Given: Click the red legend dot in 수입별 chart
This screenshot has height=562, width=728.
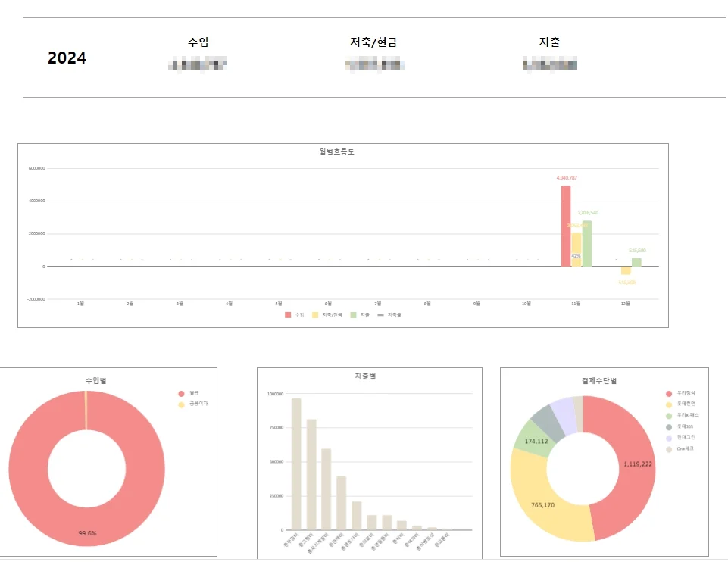Looking at the screenshot, I should tap(181, 394).
